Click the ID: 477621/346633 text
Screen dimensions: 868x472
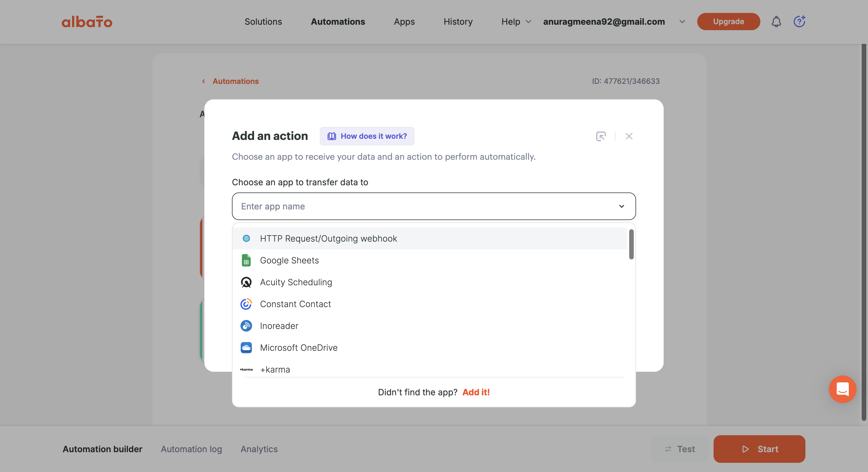[x=626, y=81]
